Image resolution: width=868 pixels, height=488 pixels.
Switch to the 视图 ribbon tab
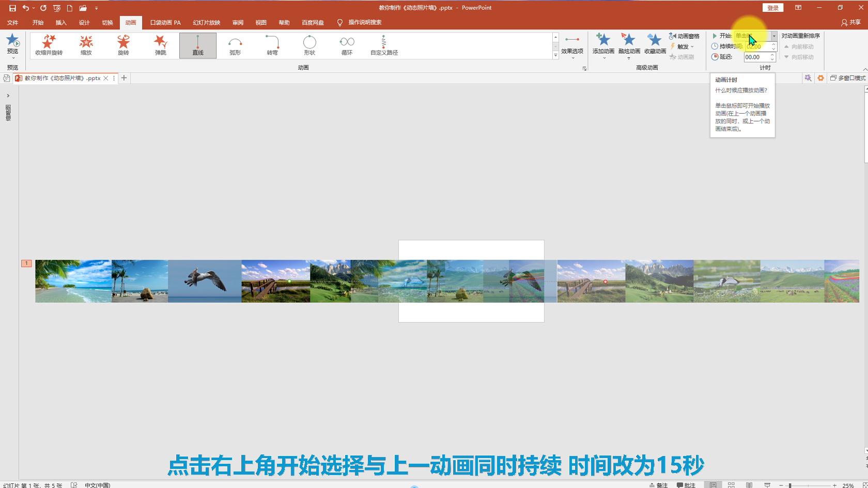coord(261,23)
